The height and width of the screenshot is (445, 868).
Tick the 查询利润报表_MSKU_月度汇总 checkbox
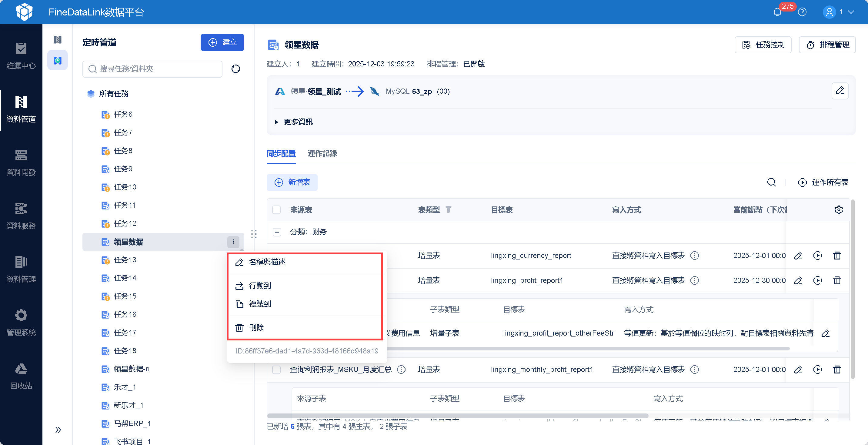tap(276, 370)
